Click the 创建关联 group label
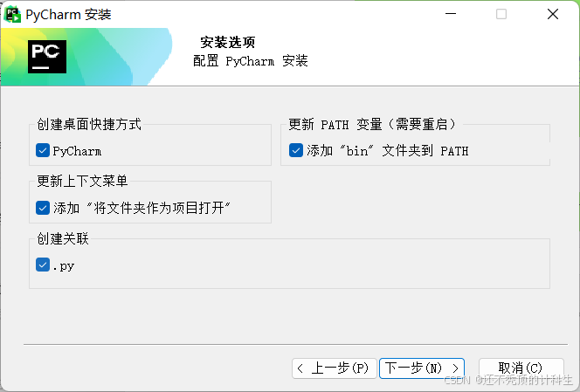The height and width of the screenshot is (392, 580). click(63, 238)
